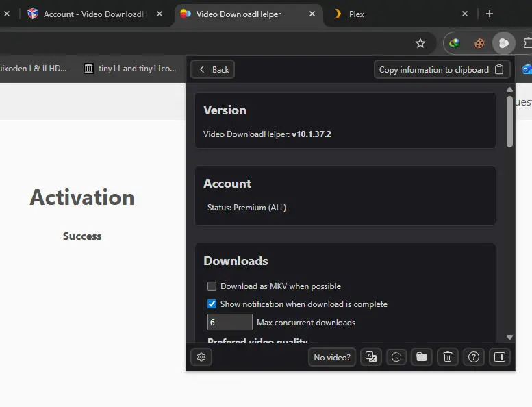Click the cookie extension icon

tap(479, 43)
